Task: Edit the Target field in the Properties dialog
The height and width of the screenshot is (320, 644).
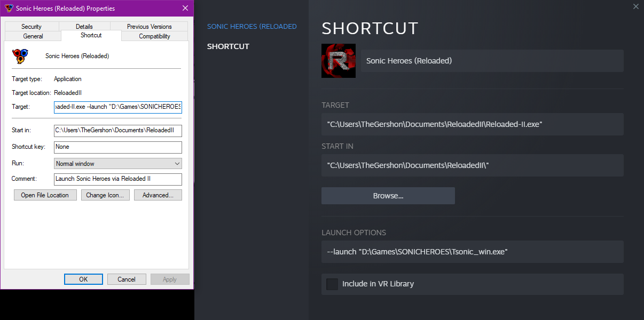Action: [x=117, y=107]
